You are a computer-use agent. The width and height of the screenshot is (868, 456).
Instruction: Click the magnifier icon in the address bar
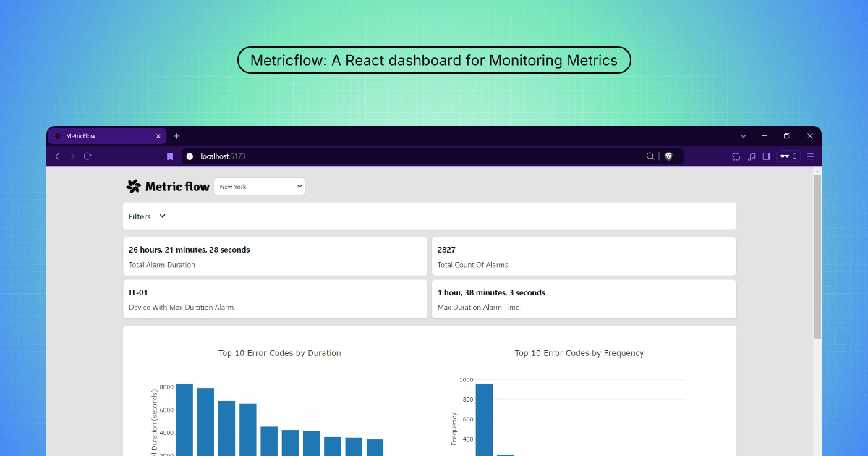pyautogui.click(x=650, y=156)
